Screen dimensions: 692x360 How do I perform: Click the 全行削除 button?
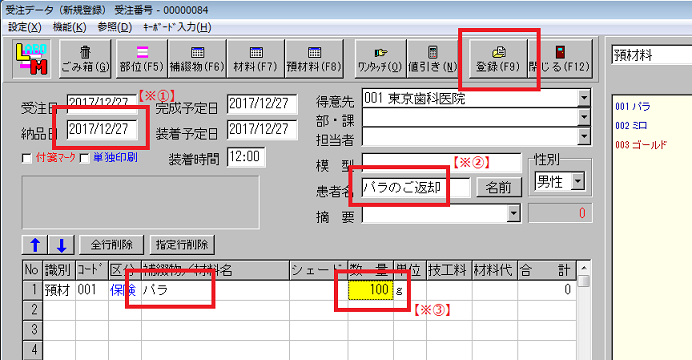click(112, 245)
